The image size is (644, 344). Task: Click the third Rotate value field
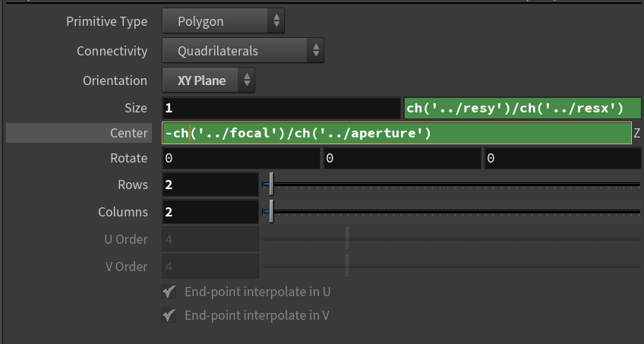click(x=561, y=159)
